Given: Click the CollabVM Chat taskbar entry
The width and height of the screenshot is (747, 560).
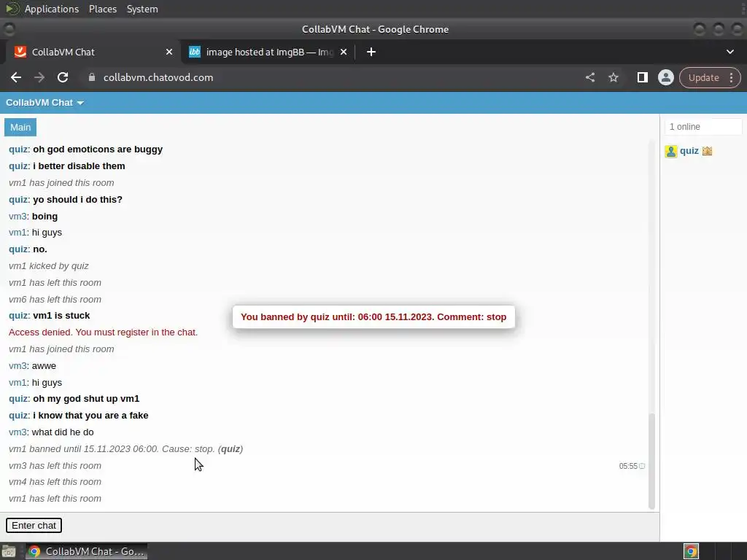Looking at the screenshot, I should pyautogui.click(x=86, y=551).
